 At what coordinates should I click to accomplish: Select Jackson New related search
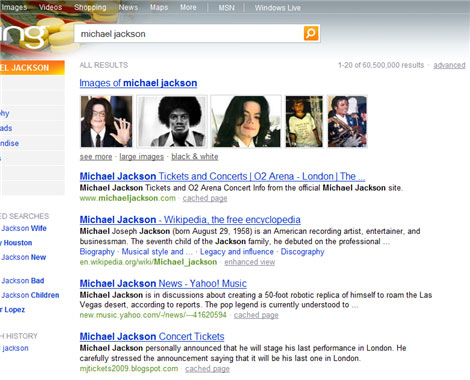click(23, 257)
